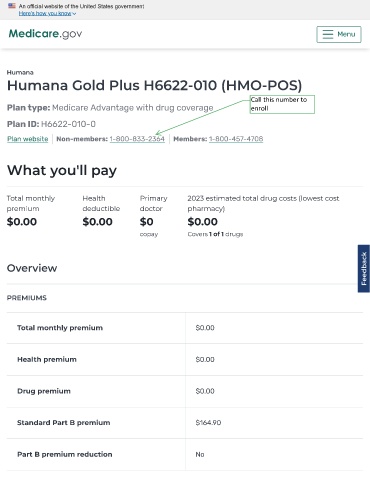Click the Health premium row label
This screenshot has width=370, height=480.
[47, 359]
